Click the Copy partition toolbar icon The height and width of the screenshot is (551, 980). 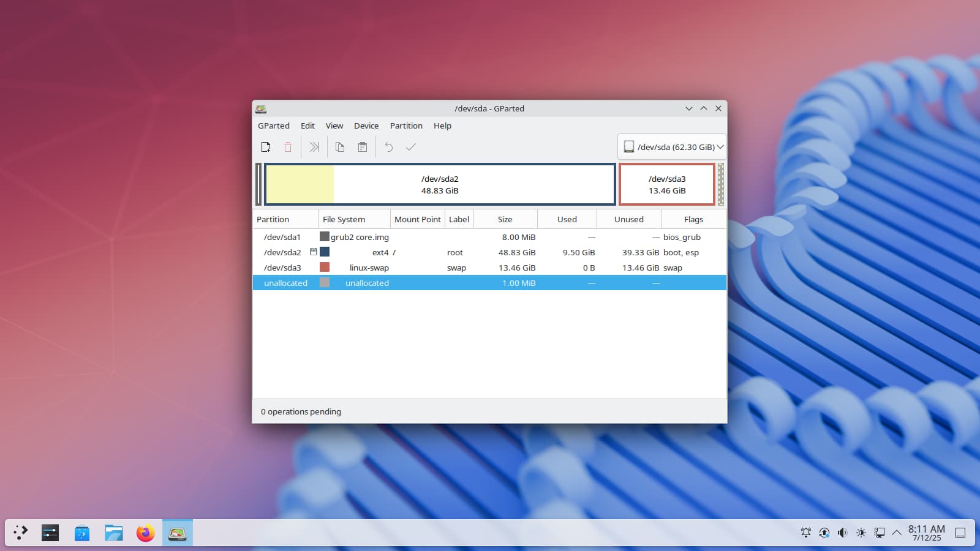340,147
